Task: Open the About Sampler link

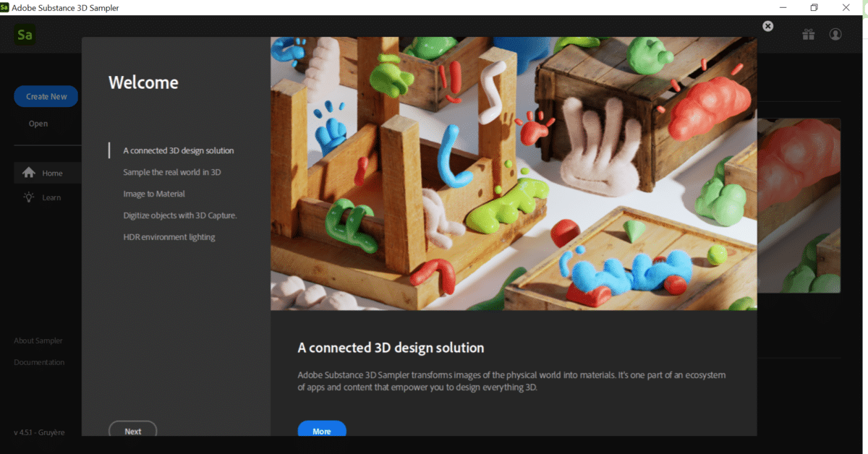Action: tap(38, 340)
